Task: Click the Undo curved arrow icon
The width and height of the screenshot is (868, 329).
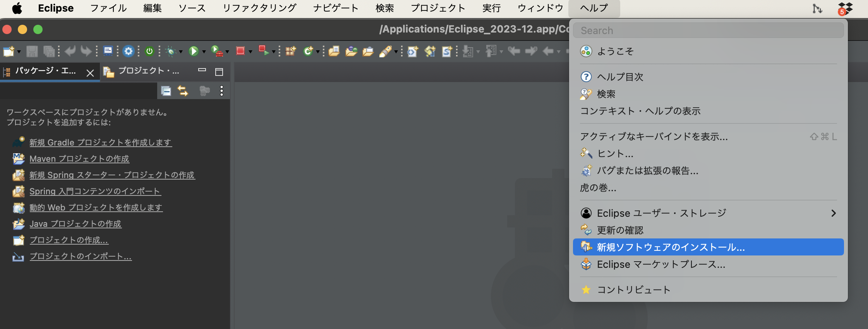Action: click(x=70, y=51)
